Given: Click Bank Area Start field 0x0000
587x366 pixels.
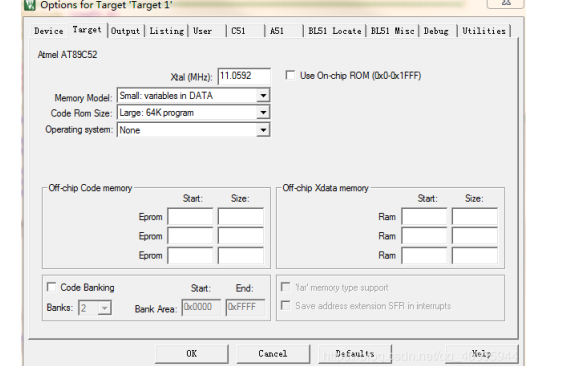Looking at the screenshot, I should pos(201,307).
